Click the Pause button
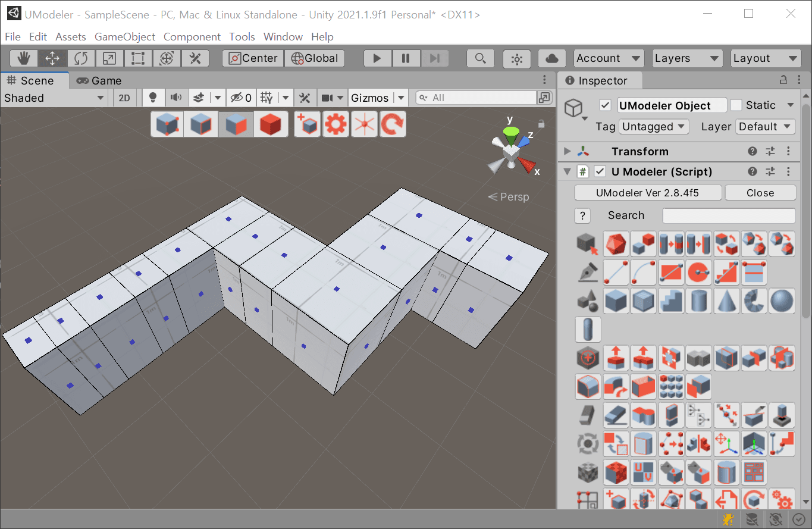This screenshot has width=812, height=529. point(406,58)
